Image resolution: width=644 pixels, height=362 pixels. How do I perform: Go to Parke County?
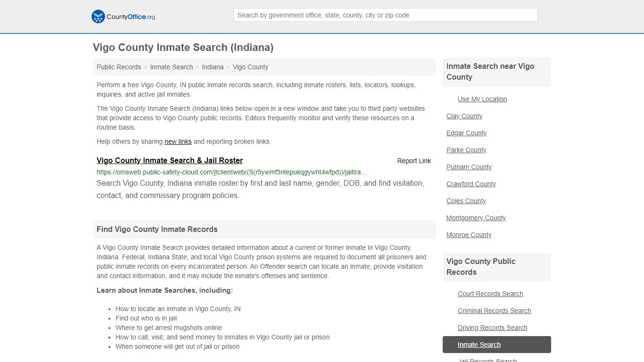466,150
